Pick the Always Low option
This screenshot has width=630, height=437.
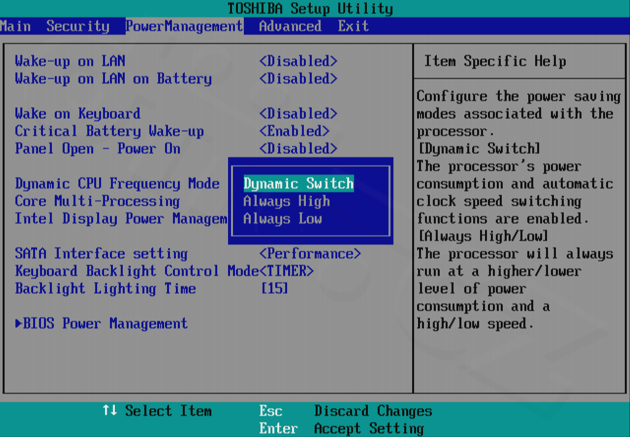282,219
